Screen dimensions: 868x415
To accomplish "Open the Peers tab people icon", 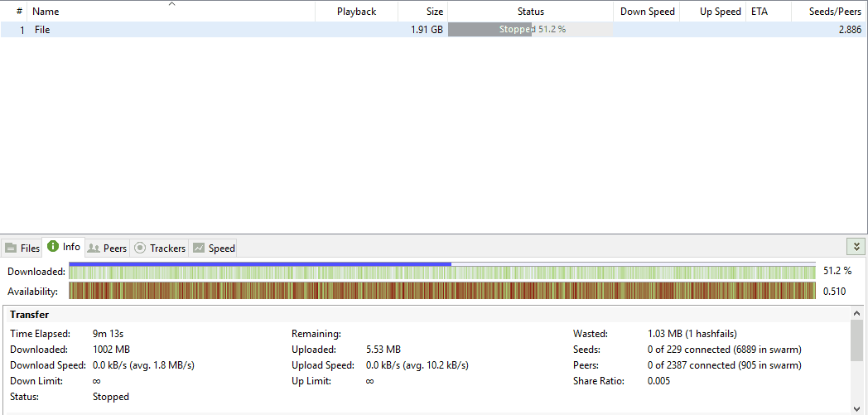I will coord(94,249).
